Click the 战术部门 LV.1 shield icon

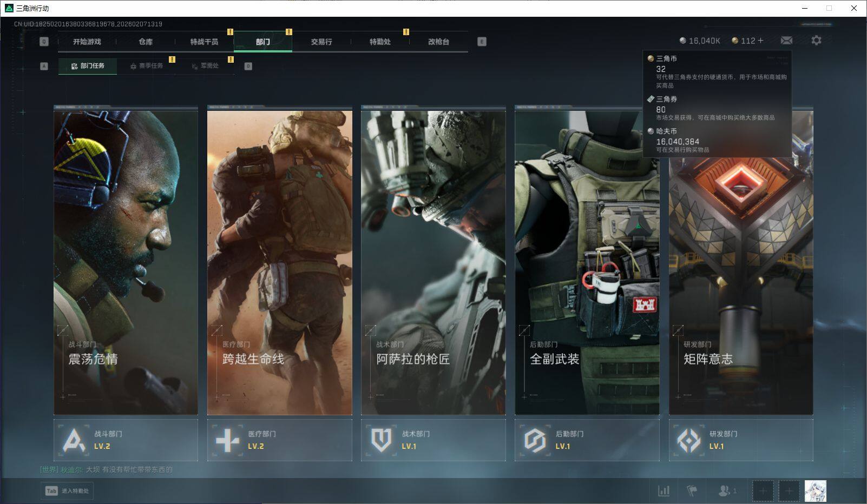[381, 440]
